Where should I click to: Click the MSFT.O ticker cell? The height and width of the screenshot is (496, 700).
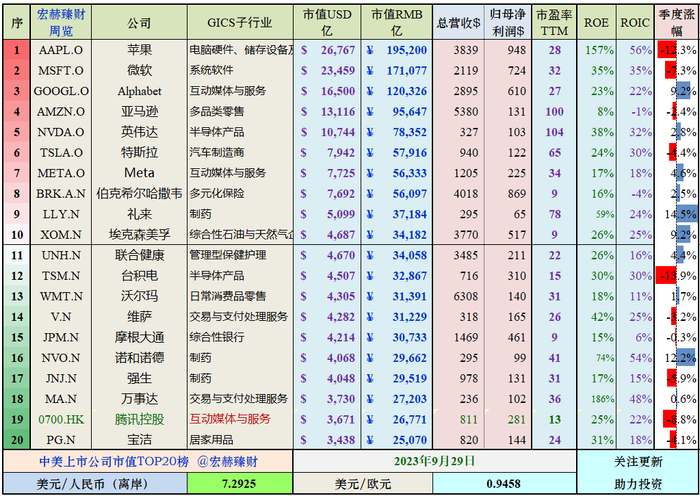(x=61, y=71)
